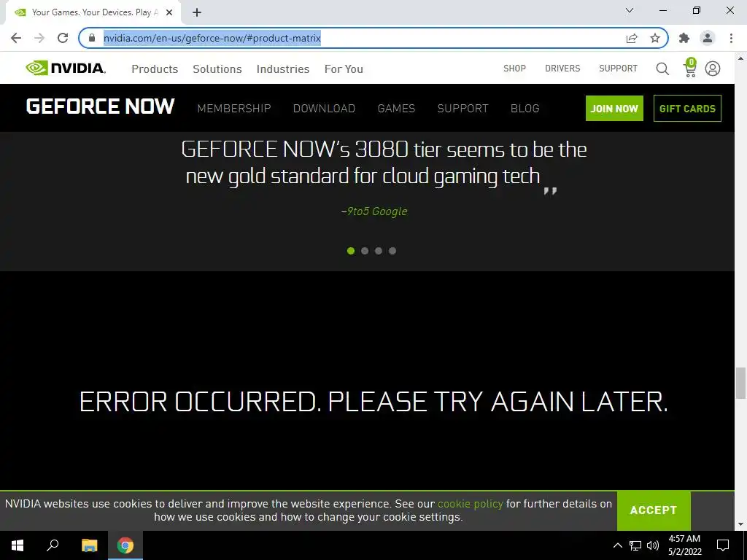This screenshot has height=560, width=747.
Task: Open the For You menu
Action: (x=344, y=69)
